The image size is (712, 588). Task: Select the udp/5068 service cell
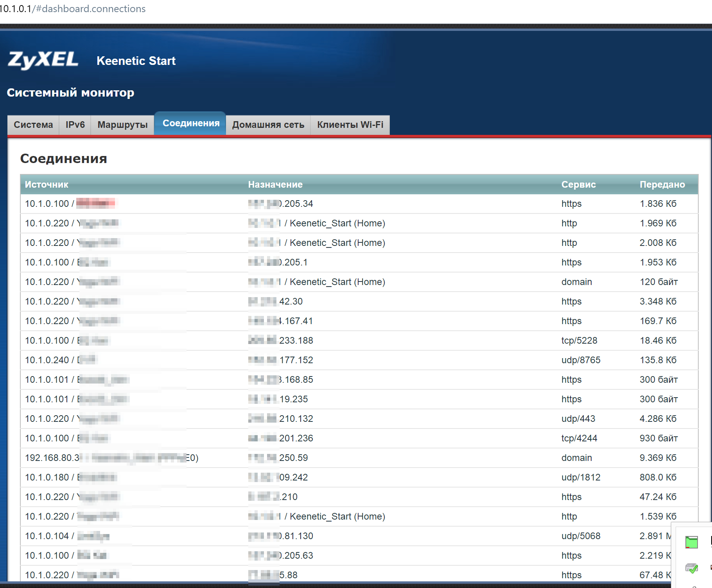click(x=581, y=536)
